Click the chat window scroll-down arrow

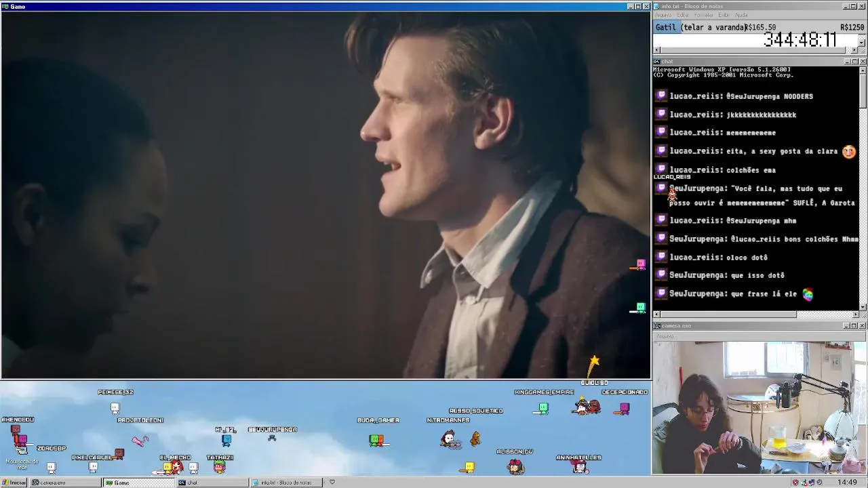coord(863,307)
